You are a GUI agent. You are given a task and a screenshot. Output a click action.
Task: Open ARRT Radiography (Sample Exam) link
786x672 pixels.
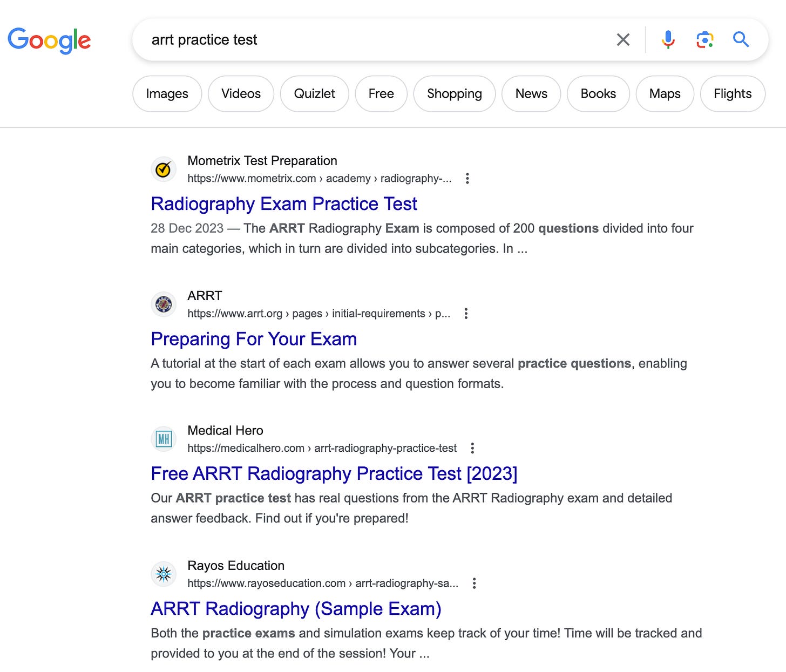296,608
